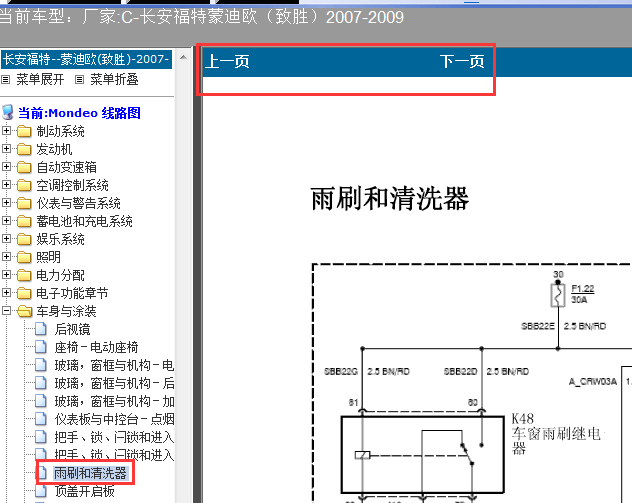
Task: Click the open 车身与涂装 folder icon
Action: click(x=25, y=311)
